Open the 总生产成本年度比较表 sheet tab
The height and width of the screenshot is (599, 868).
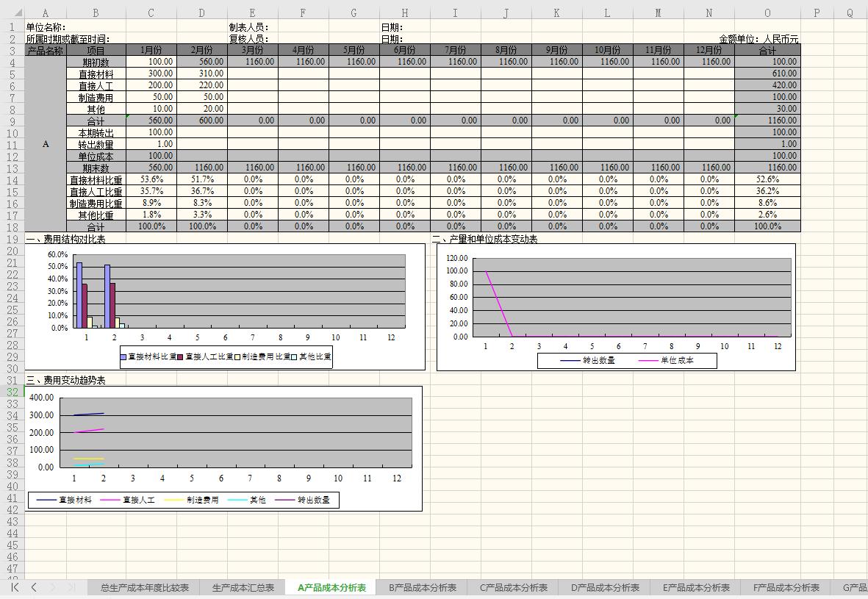pyautogui.click(x=144, y=587)
